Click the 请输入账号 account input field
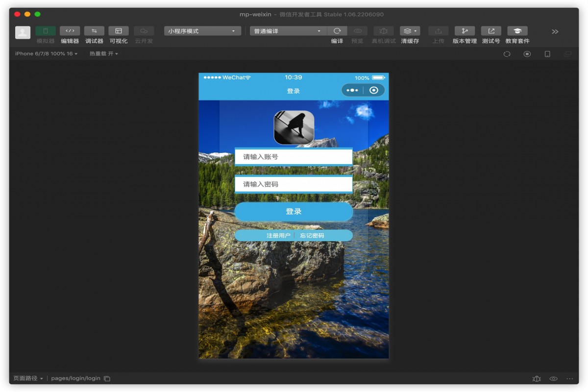588x392 pixels. click(294, 157)
